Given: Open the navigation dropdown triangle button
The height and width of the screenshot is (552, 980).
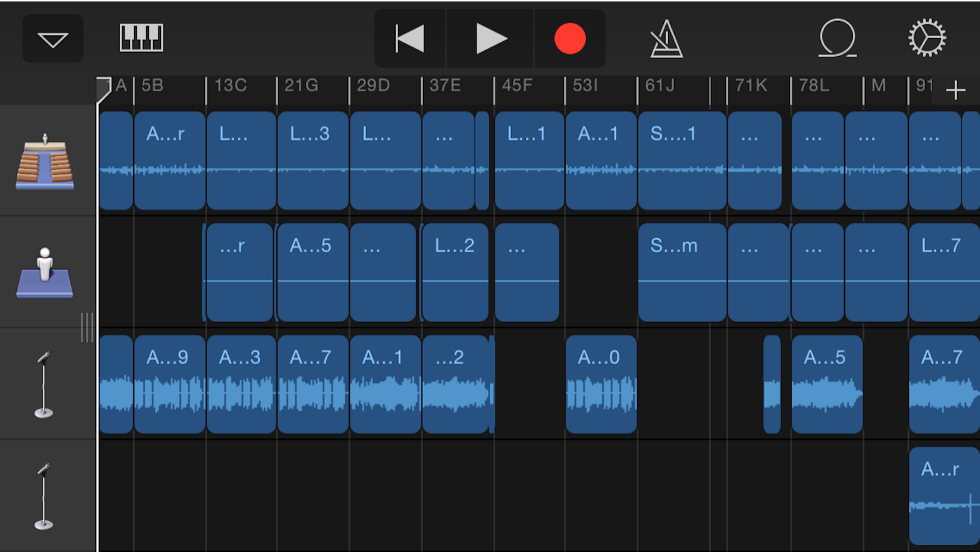Looking at the screenshot, I should pyautogui.click(x=53, y=39).
